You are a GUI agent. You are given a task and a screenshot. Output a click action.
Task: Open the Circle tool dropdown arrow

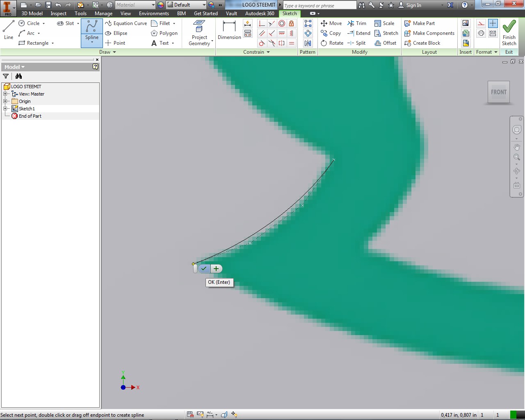[x=44, y=23]
